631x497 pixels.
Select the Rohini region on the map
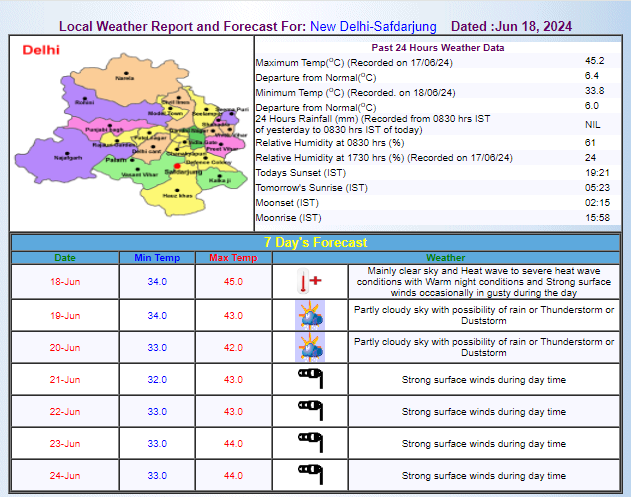85,102
